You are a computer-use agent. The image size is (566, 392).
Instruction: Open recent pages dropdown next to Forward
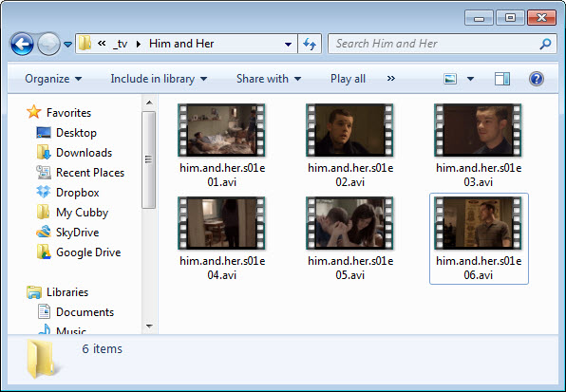coord(67,45)
